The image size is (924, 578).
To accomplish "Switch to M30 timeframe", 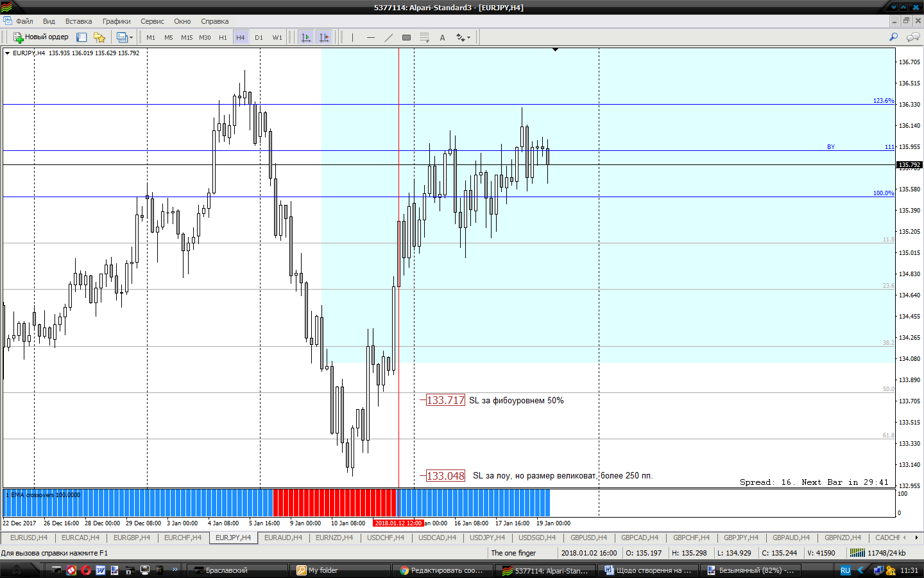I will tap(205, 37).
